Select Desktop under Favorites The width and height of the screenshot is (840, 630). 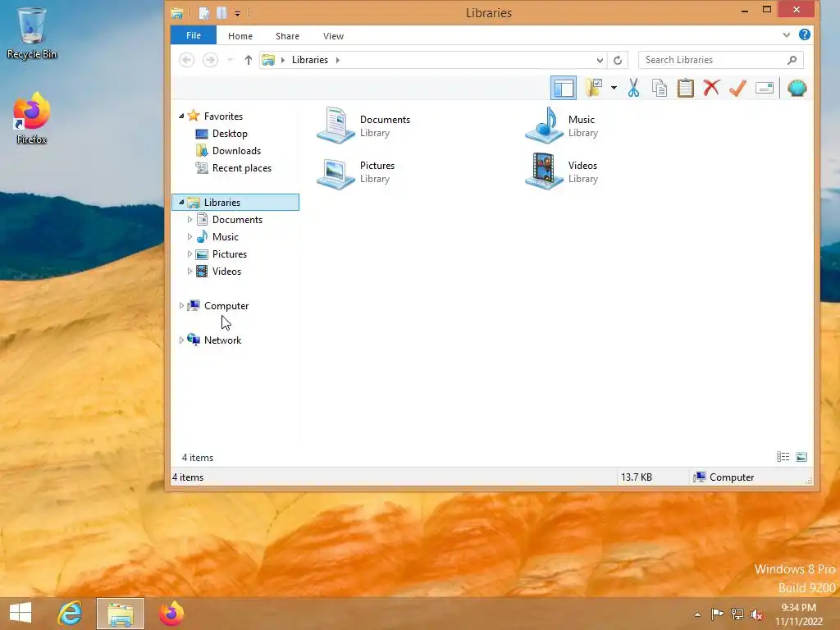[x=230, y=134]
